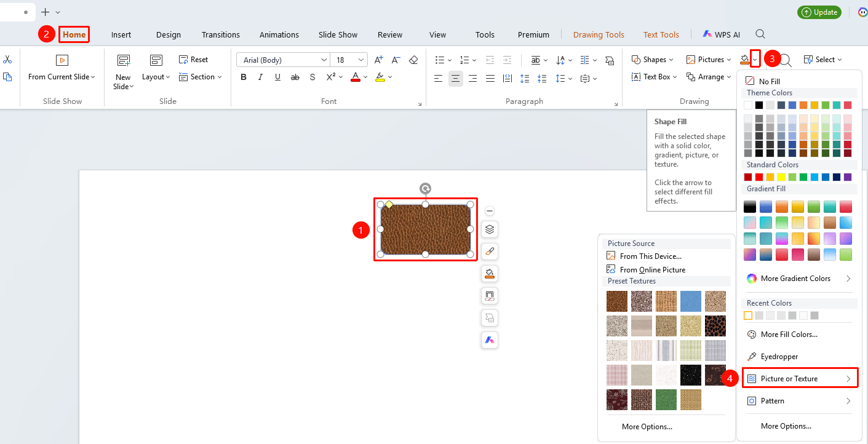
Task: Pick the purple swatch under Standard Colors
Action: (848, 177)
